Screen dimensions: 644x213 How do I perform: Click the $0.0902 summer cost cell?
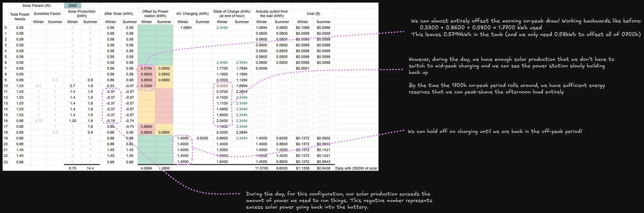coord(324,138)
